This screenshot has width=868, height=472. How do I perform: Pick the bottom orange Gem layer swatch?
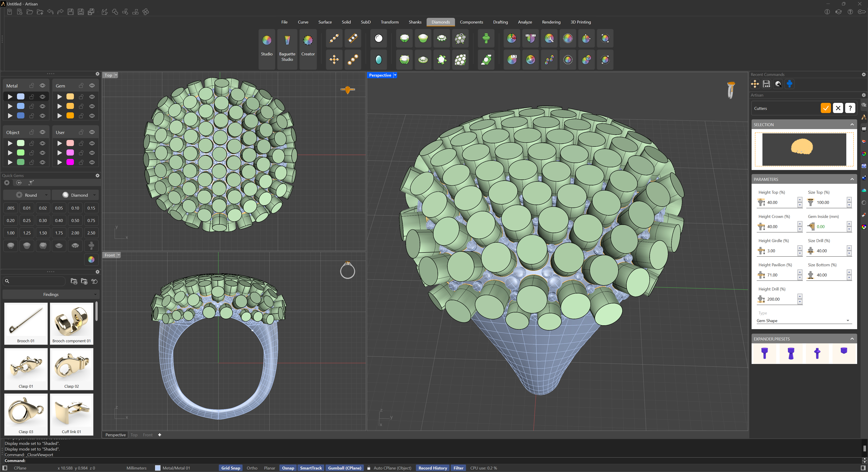pos(70,116)
